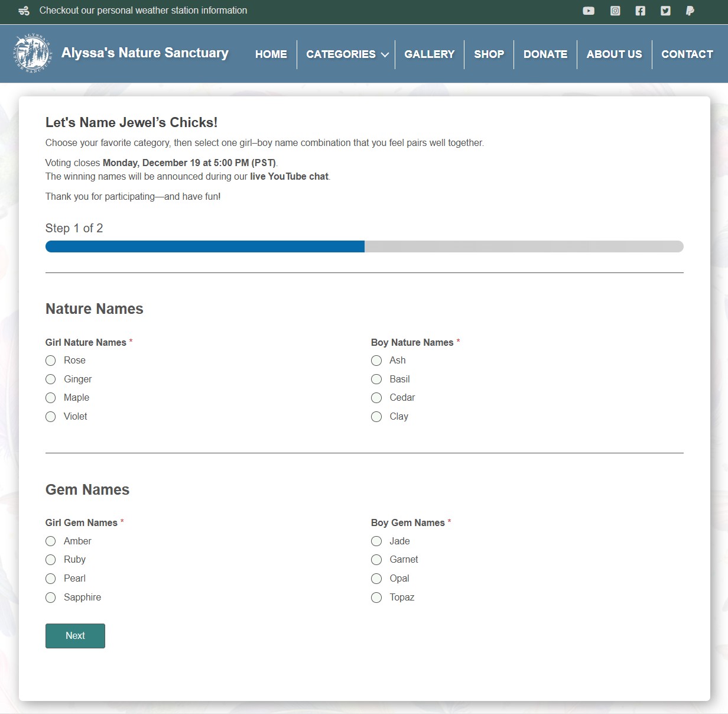Open the Contact page
This screenshot has width=728, height=714.
pos(687,54)
